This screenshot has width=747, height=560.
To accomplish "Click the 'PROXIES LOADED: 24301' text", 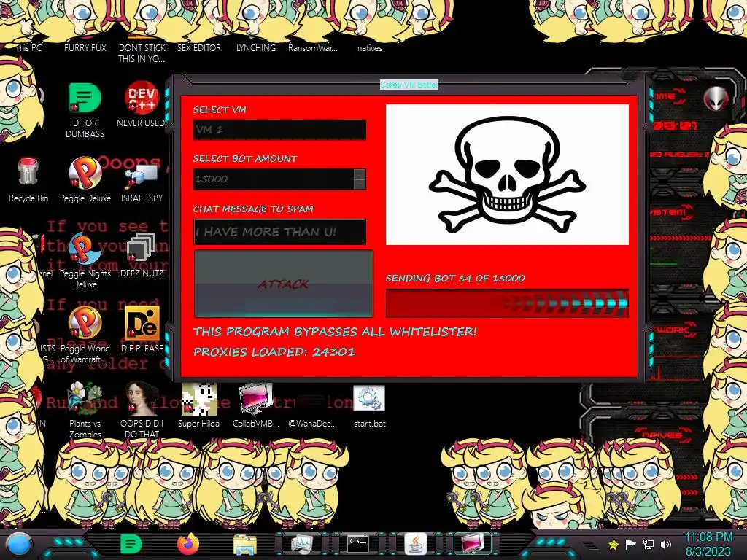I will point(274,352).
